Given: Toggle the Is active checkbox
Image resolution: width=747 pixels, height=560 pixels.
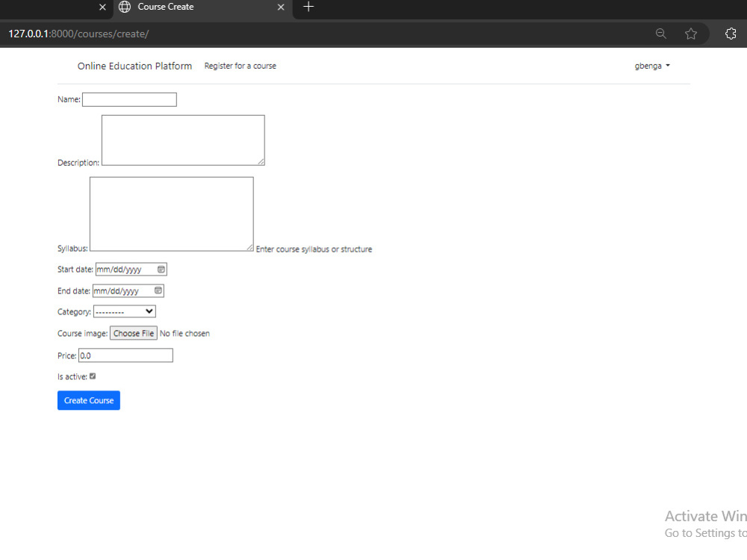Looking at the screenshot, I should click(93, 376).
